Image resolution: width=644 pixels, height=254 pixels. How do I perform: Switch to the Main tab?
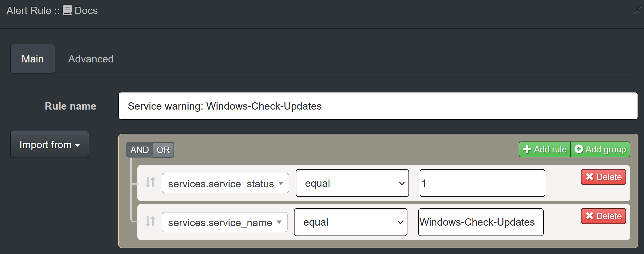point(33,59)
